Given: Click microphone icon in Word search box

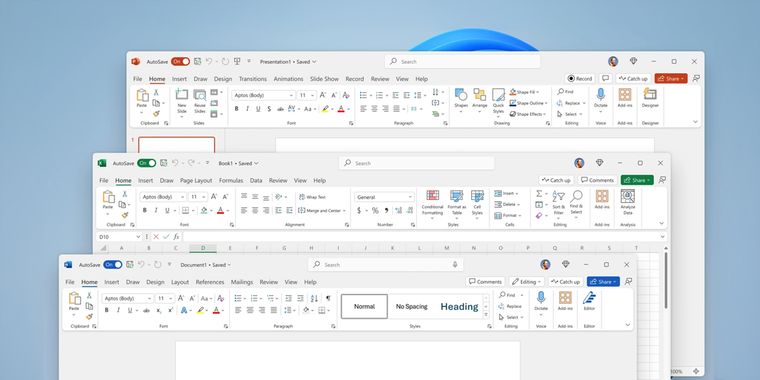Looking at the screenshot, I should point(455,265).
